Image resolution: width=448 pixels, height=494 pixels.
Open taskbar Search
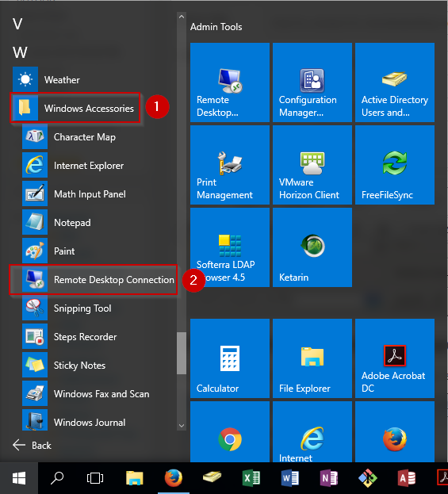57,478
